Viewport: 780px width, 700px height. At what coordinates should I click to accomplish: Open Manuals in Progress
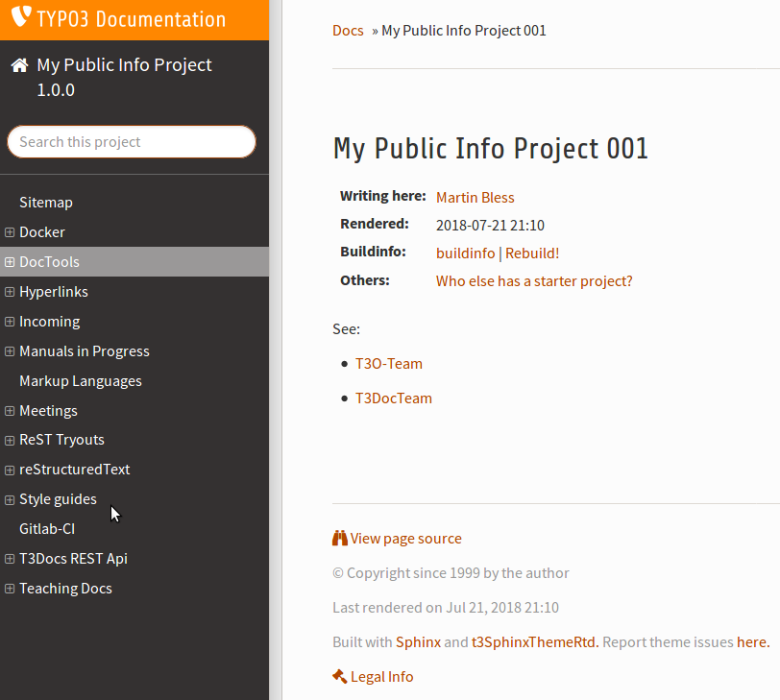pos(85,351)
